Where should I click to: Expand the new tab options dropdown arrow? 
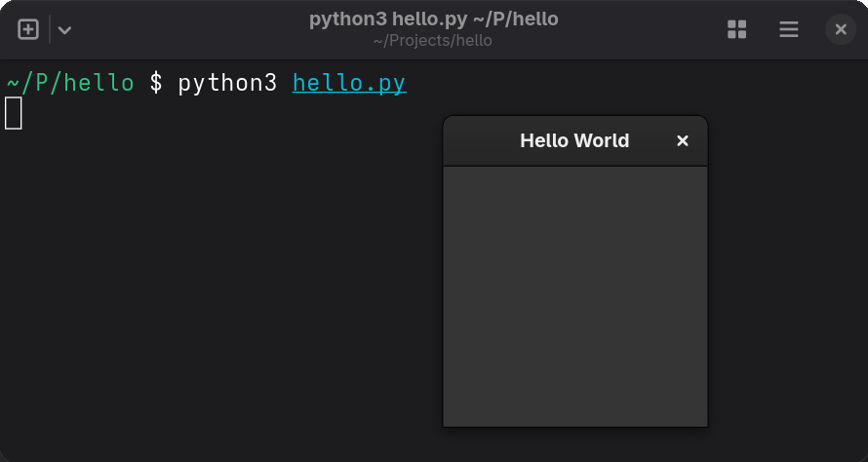pyautogui.click(x=64, y=29)
